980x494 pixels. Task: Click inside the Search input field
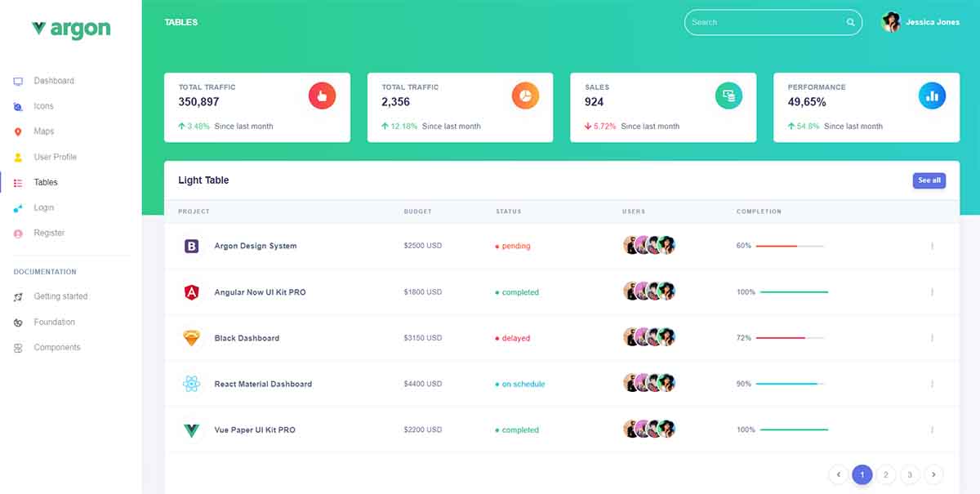pyautogui.click(x=759, y=22)
